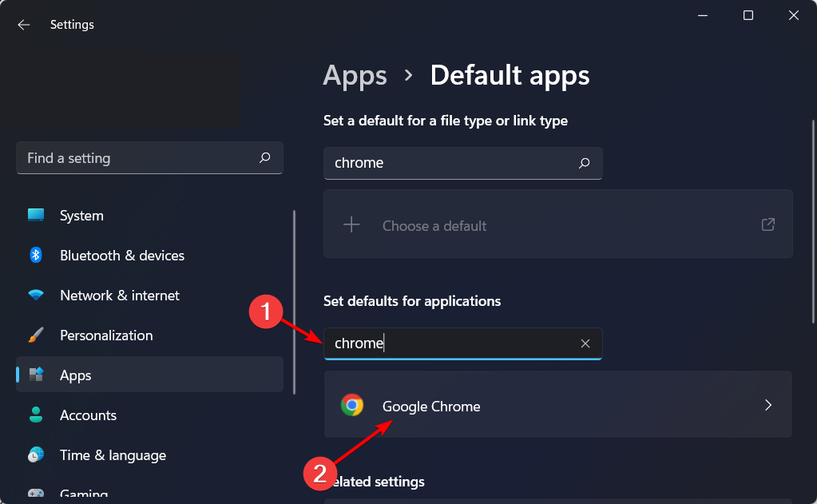Open Bluetooth & devices settings

tap(149, 255)
